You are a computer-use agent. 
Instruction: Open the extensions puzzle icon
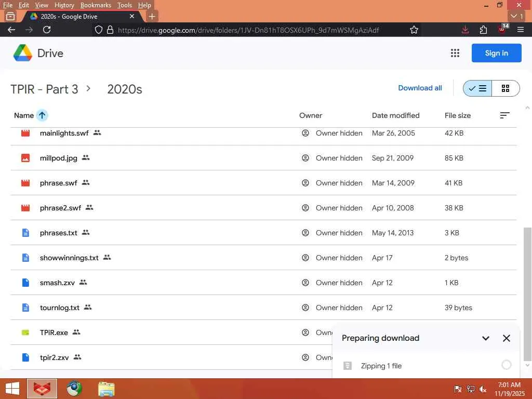coord(484,30)
